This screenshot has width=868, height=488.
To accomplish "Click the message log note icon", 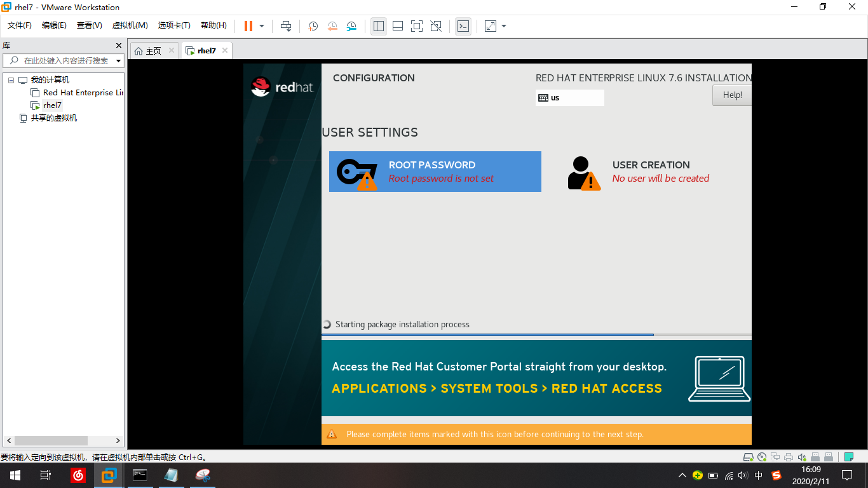I will tap(848, 457).
